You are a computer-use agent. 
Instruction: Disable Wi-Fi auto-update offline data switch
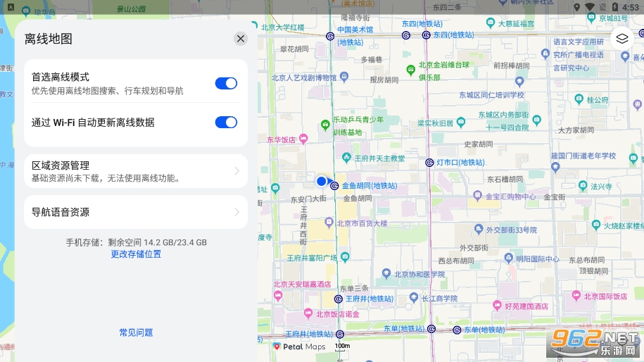click(x=227, y=123)
